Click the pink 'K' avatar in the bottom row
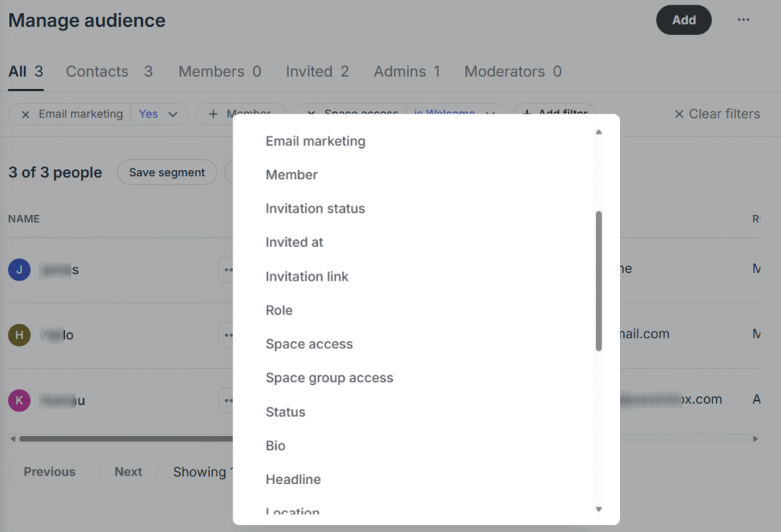 coord(18,400)
